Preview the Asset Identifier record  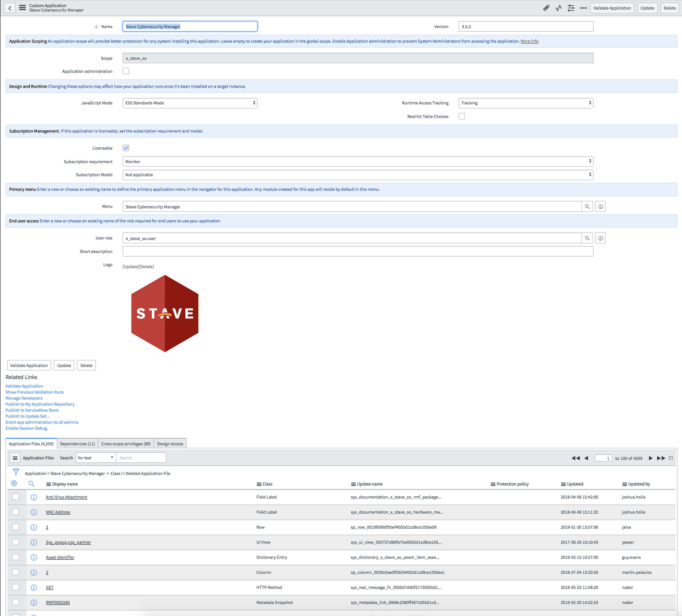coord(33,558)
